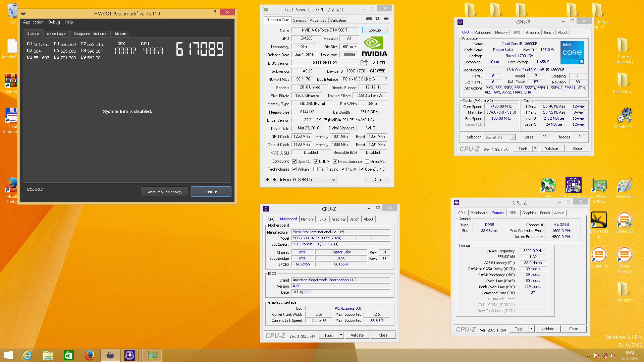The image size is (644, 362).
Task: Enable the DirectML checkbox
Action: (x=367, y=162)
